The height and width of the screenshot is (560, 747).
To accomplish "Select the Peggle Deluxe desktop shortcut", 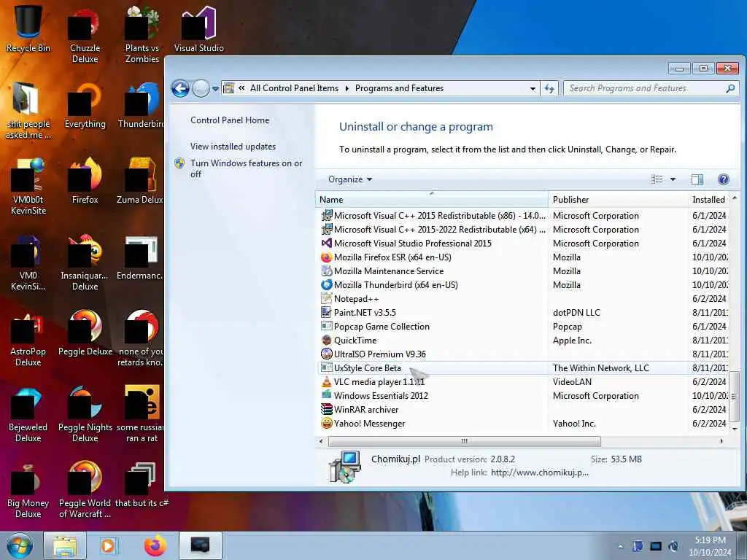I will 85,332.
